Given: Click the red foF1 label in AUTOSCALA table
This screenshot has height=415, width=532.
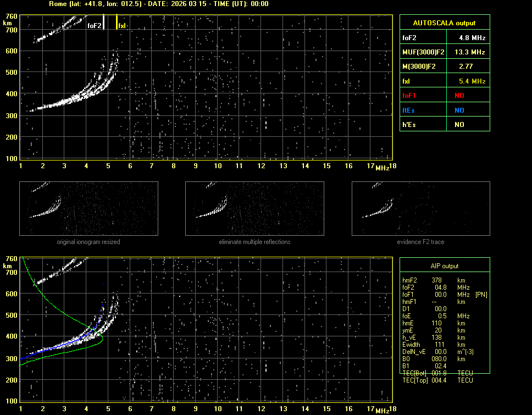Looking at the screenshot, I should 409,96.
